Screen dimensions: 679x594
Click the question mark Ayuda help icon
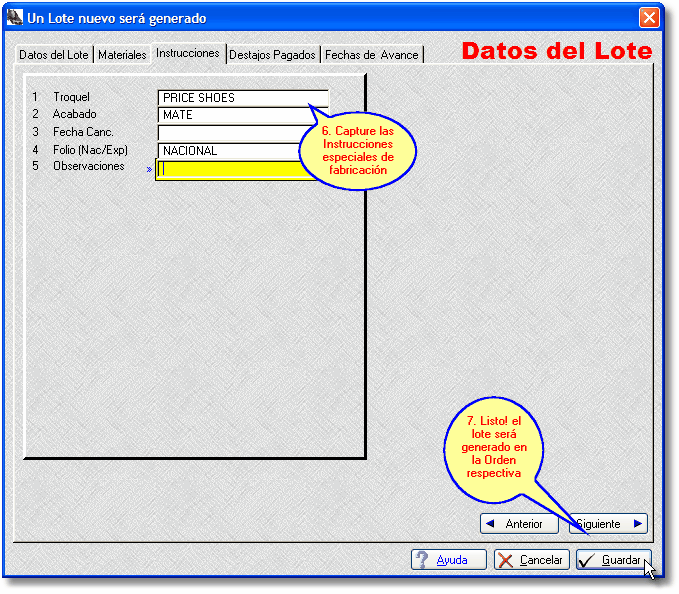coord(423,560)
